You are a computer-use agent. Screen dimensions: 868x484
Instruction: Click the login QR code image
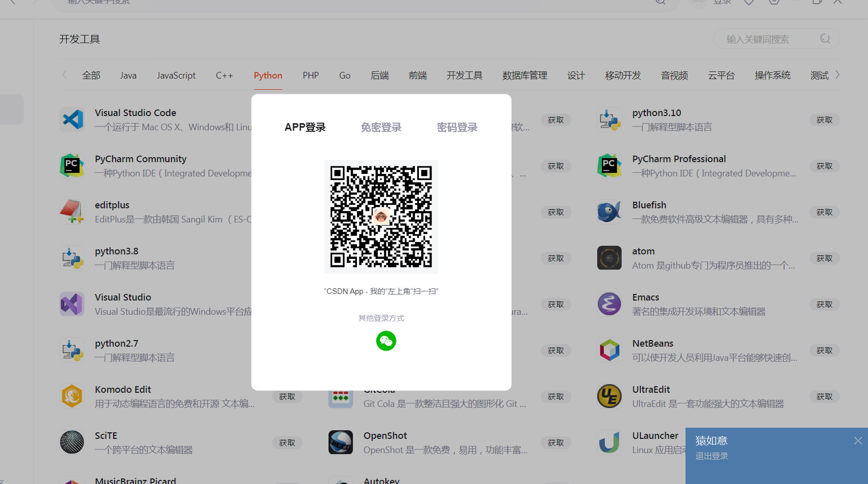pos(381,217)
